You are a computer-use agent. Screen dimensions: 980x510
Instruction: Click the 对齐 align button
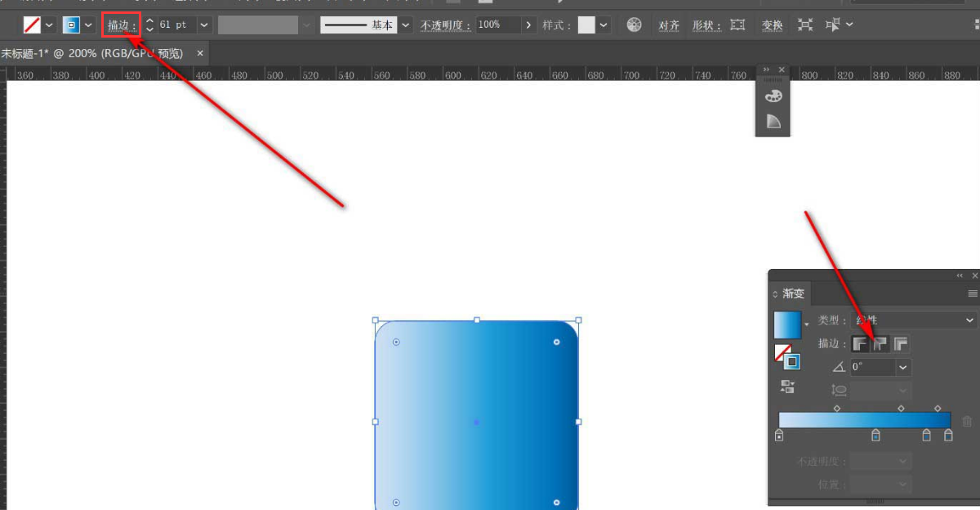(x=669, y=25)
